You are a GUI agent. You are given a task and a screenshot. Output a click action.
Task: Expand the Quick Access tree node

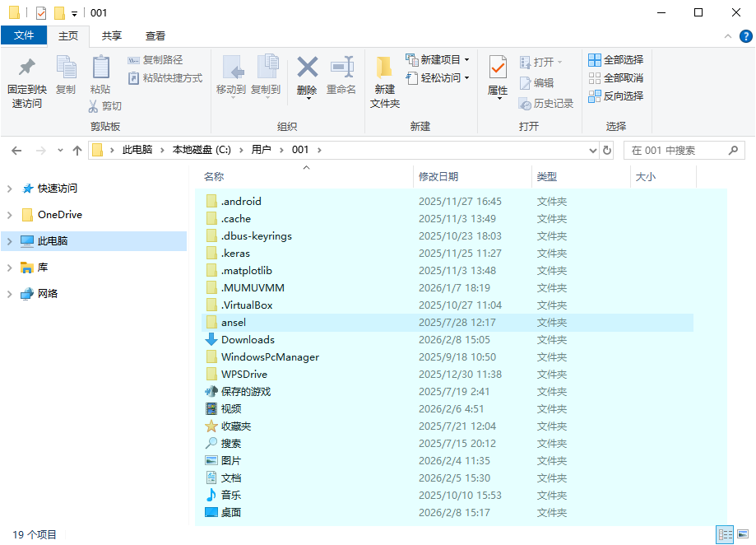pyautogui.click(x=10, y=189)
